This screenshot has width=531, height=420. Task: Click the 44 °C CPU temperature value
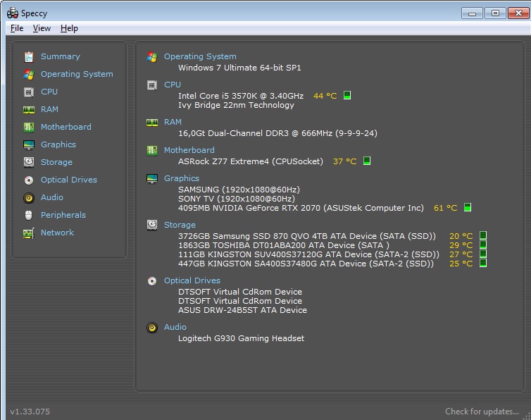click(x=325, y=96)
